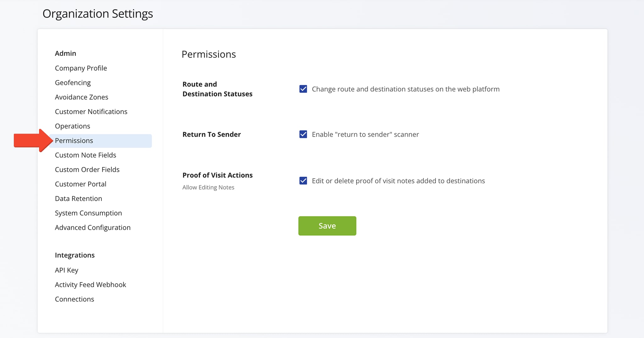The height and width of the screenshot is (338, 644).
Task: Click the checkbox label about web platform statuses
Action: tap(405, 89)
